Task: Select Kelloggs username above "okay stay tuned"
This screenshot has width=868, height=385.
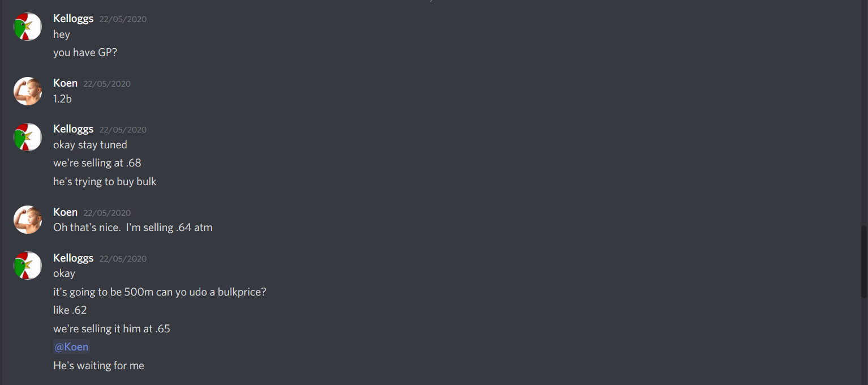Action: 74,129
